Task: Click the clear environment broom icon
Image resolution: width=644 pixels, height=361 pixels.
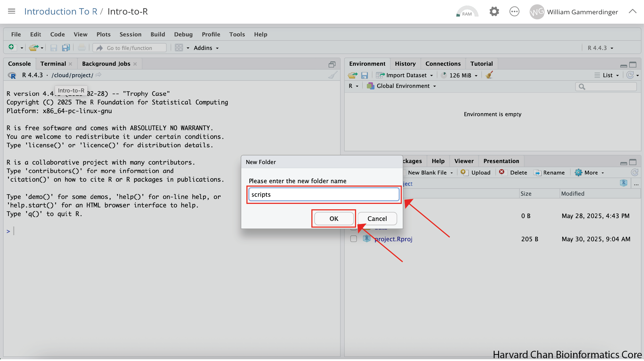Action: point(489,75)
